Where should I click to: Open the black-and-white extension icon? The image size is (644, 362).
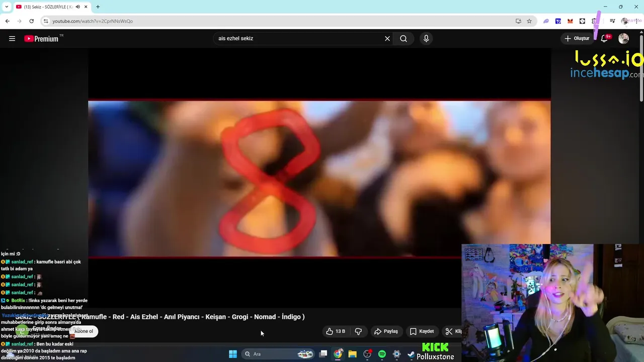(x=582, y=21)
